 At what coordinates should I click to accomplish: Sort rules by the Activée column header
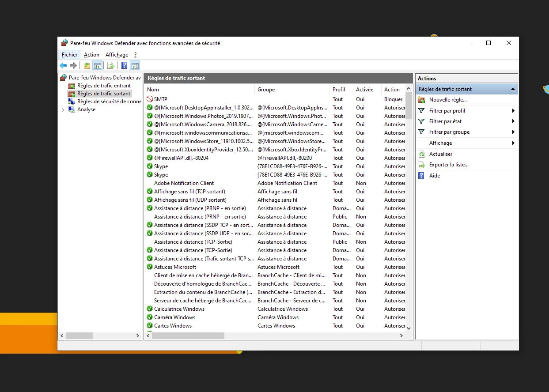tap(367, 90)
